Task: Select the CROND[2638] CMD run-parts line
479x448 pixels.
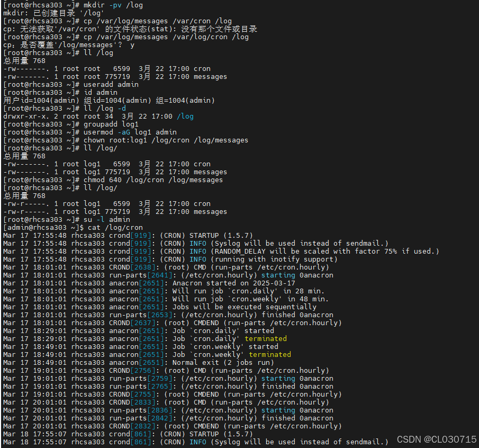Action: [x=166, y=267]
